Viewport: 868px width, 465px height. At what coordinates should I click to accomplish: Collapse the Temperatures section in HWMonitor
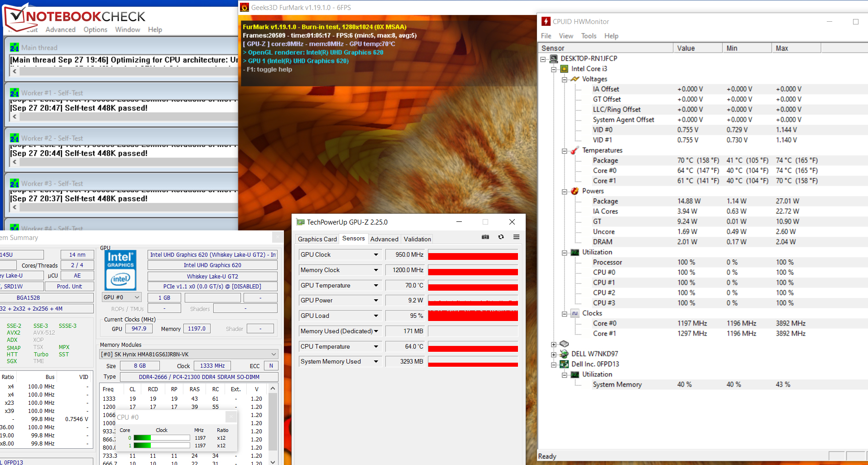pyautogui.click(x=565, y=151)
